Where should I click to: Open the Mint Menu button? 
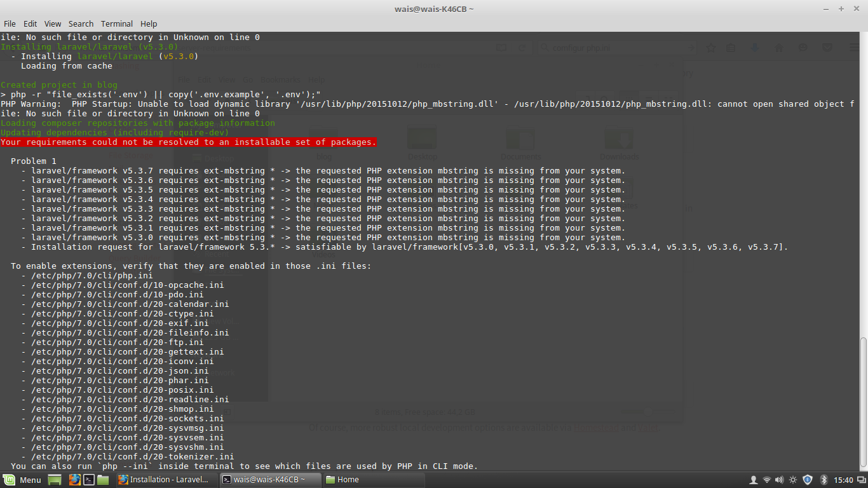[22, 480]
